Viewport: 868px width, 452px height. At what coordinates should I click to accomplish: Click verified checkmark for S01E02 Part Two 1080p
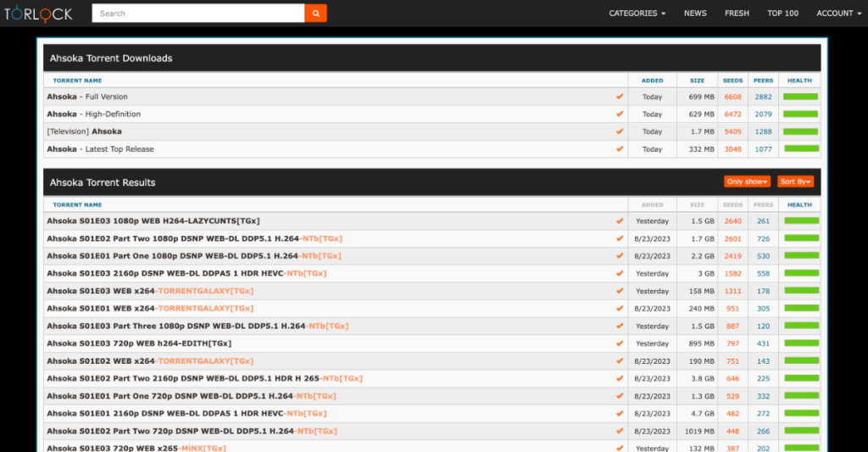tap(620, 239)
